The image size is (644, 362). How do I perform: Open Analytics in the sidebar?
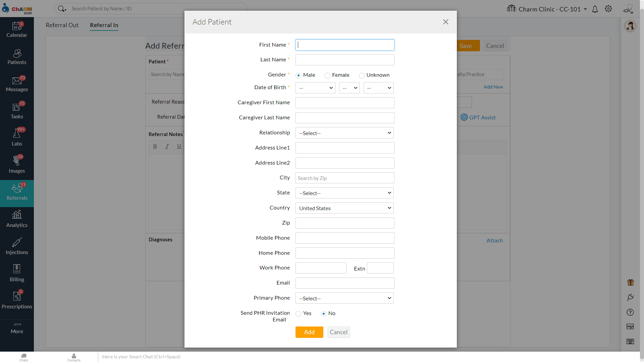click(x=16, y=219)
